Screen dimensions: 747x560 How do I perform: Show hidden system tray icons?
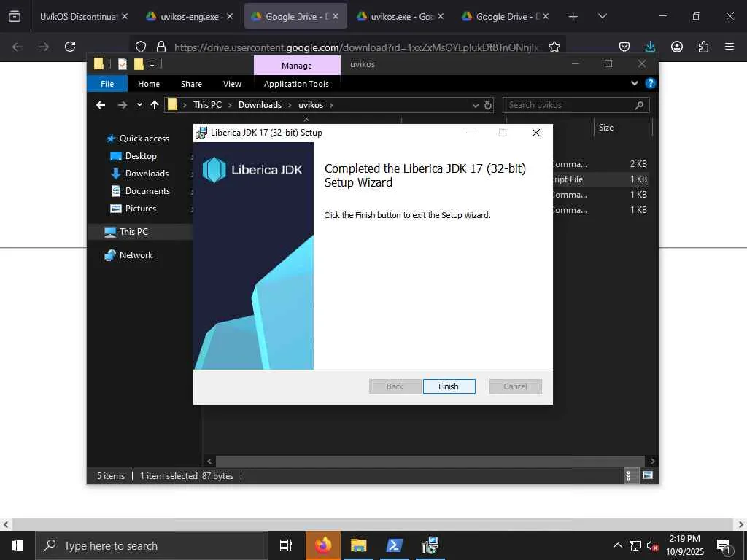click(x=617, y=545)
